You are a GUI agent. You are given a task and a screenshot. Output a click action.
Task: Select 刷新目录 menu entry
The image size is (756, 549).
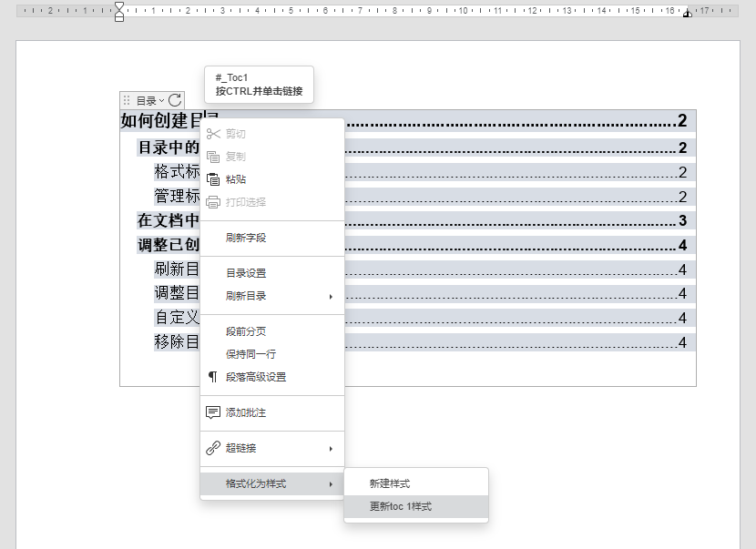coord(272,296)
